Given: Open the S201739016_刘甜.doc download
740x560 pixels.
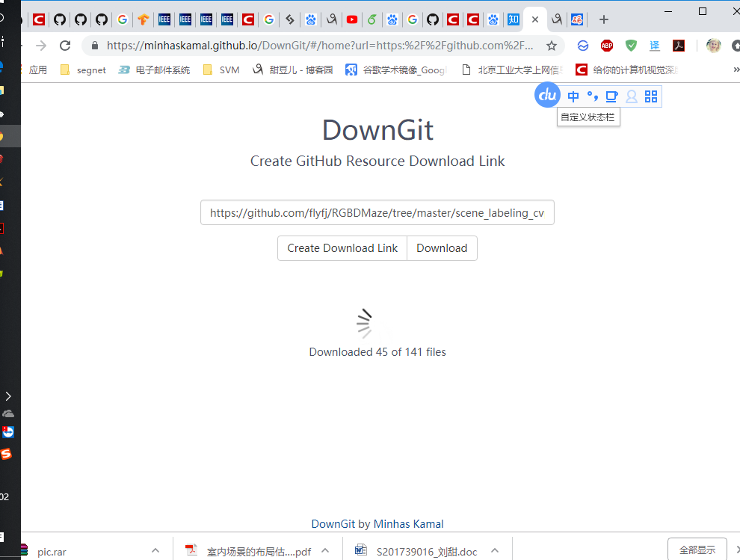Looking at the screenshot, I should pos(416,551).
